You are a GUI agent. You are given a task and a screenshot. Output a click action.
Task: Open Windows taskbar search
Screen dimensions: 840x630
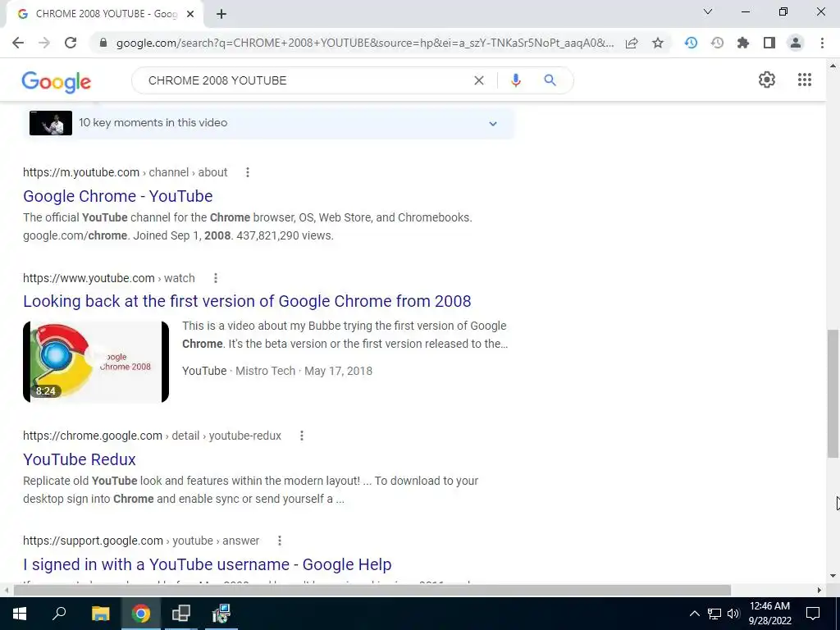coord(59,614)
